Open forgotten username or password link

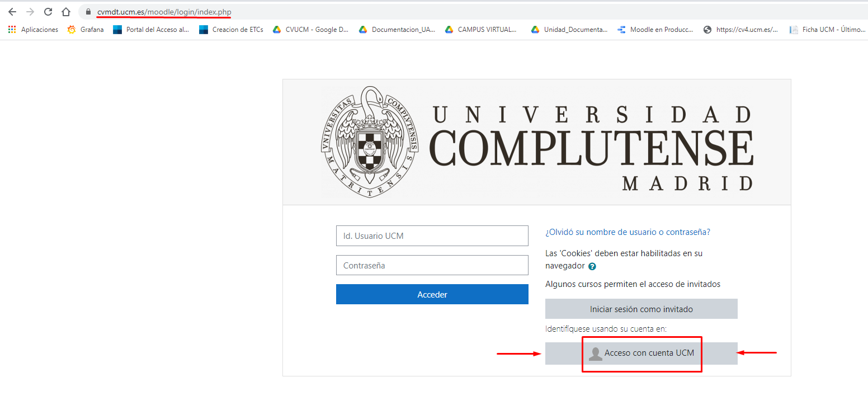pyautogui.click(x=628, y=232)
